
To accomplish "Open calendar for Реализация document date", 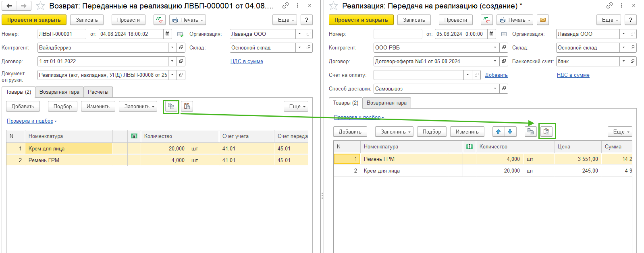I will [491, 34].
